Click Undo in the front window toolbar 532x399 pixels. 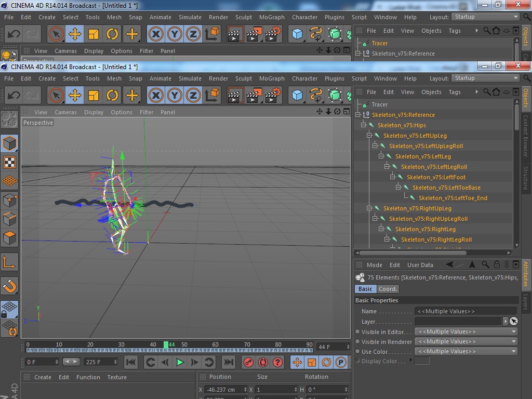pyautogui.click(x=14, y=96)
